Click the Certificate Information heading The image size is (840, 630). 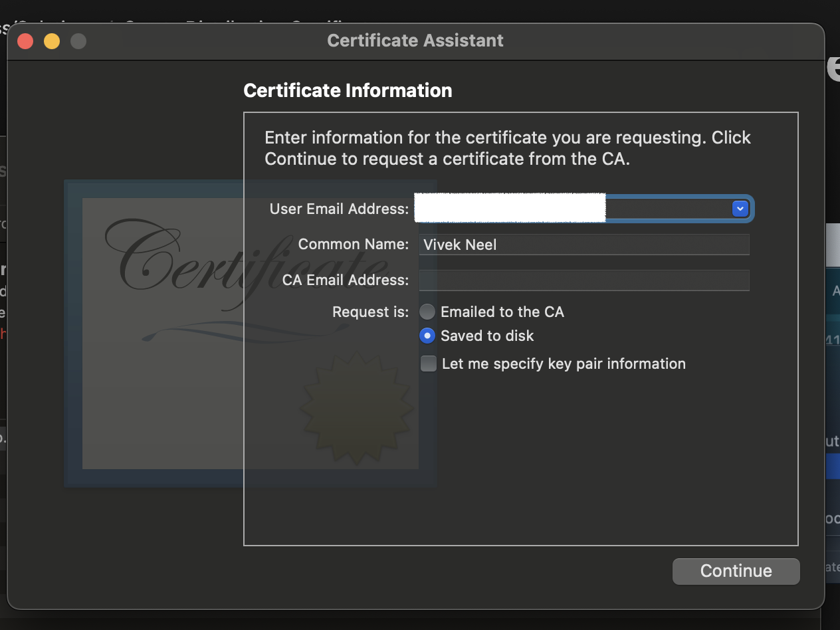tap(348, 90)
